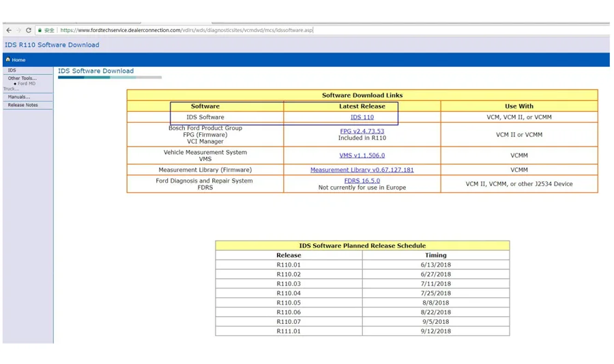Click the R110.04 release cell
Screen dimensions: 614x364
point(289,293)
